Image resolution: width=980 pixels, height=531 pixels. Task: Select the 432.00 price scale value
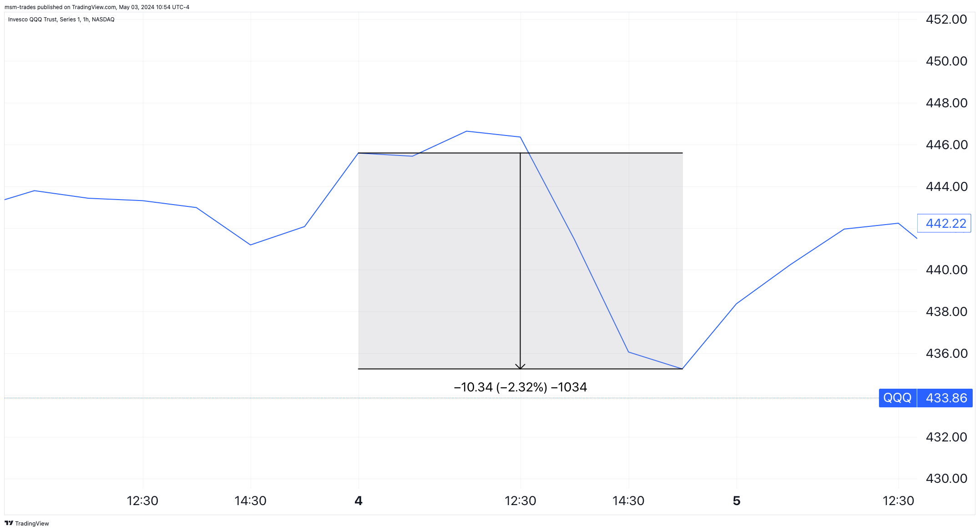946,437
